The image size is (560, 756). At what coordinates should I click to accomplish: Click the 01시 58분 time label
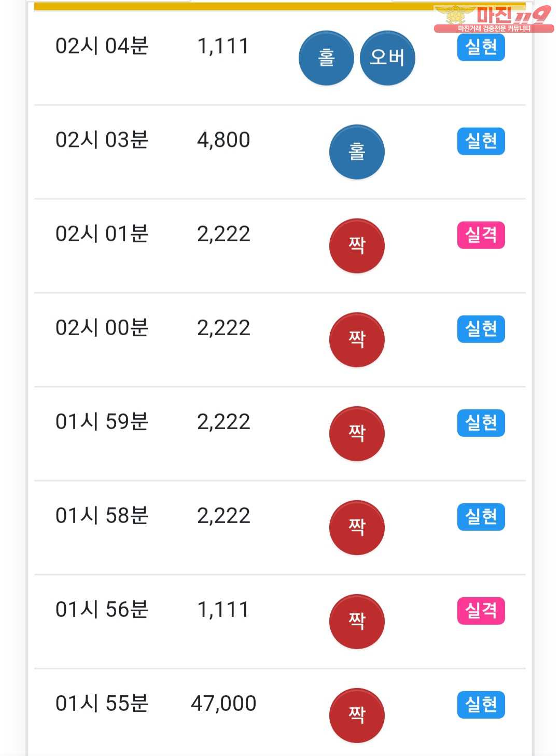tap(102, 516)
